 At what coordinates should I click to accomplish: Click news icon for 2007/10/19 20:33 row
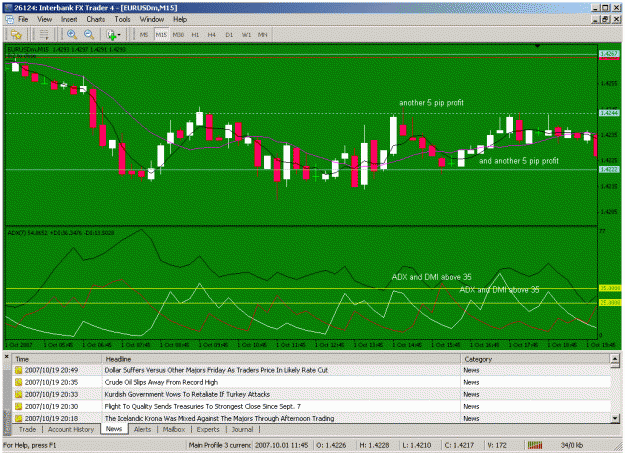[18, 394]
